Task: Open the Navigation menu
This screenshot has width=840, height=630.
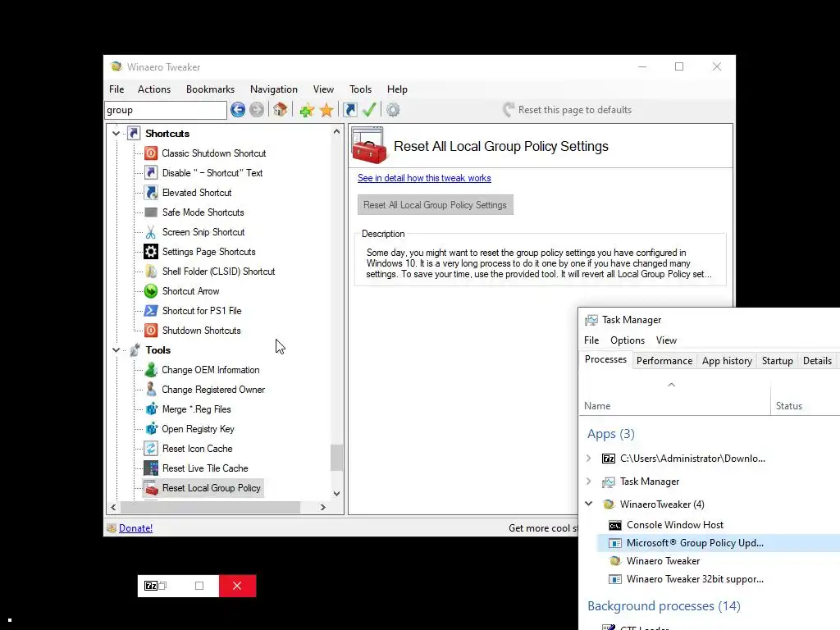Action: [274, 89]
